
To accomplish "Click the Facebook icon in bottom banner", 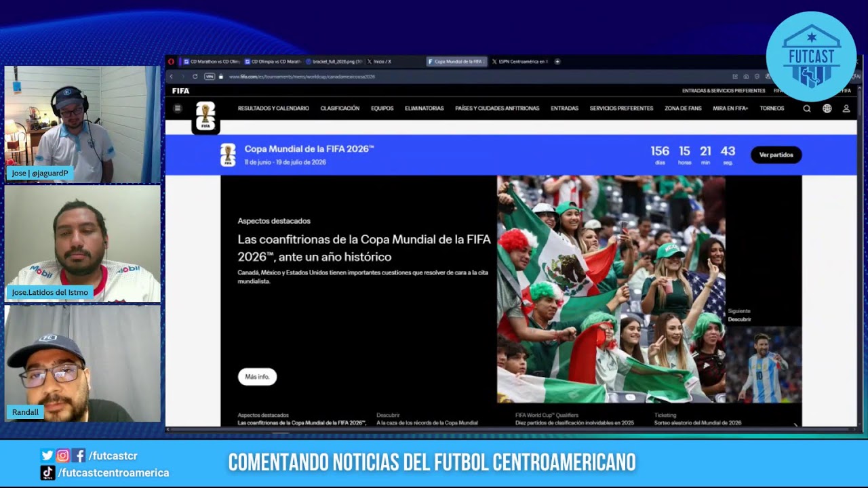I will (79, 455).
